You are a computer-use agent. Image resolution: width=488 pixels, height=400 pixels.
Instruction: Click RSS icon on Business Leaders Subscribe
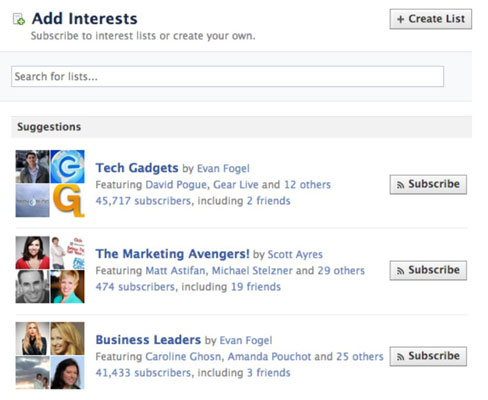point(401,357)
